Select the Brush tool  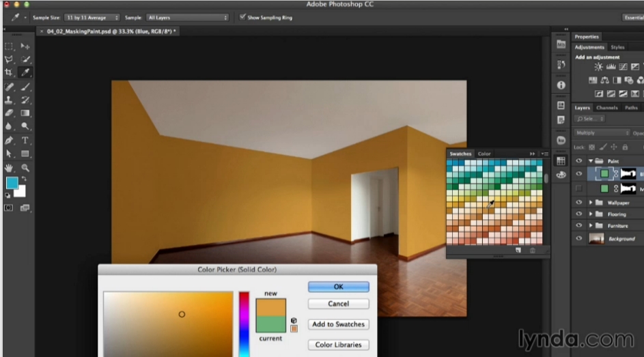25,87
